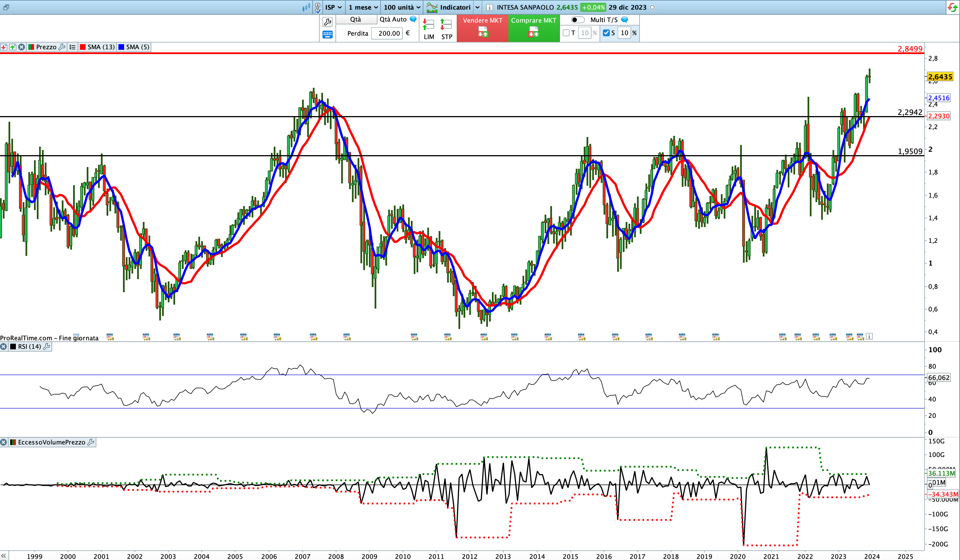Click the RSI (14) label

(29, 347)
